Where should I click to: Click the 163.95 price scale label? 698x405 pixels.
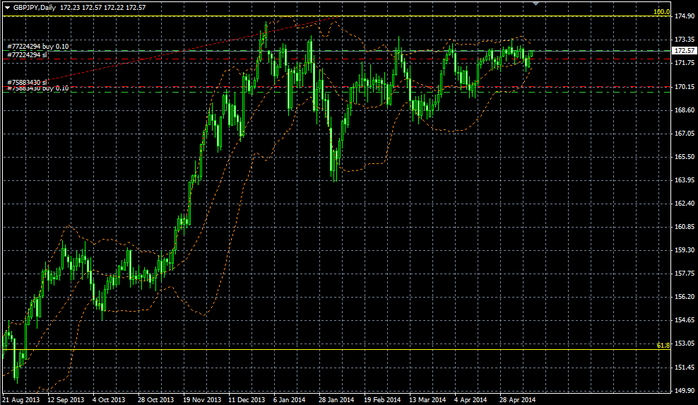685,180
